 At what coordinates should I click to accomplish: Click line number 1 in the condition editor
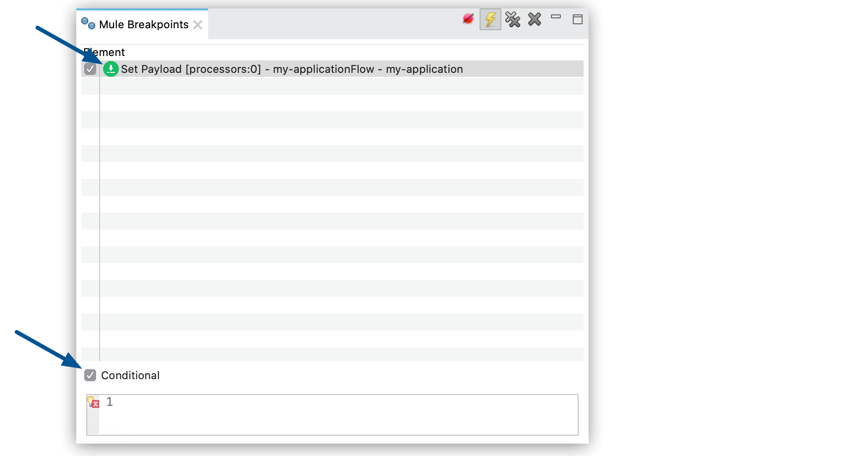109,402
